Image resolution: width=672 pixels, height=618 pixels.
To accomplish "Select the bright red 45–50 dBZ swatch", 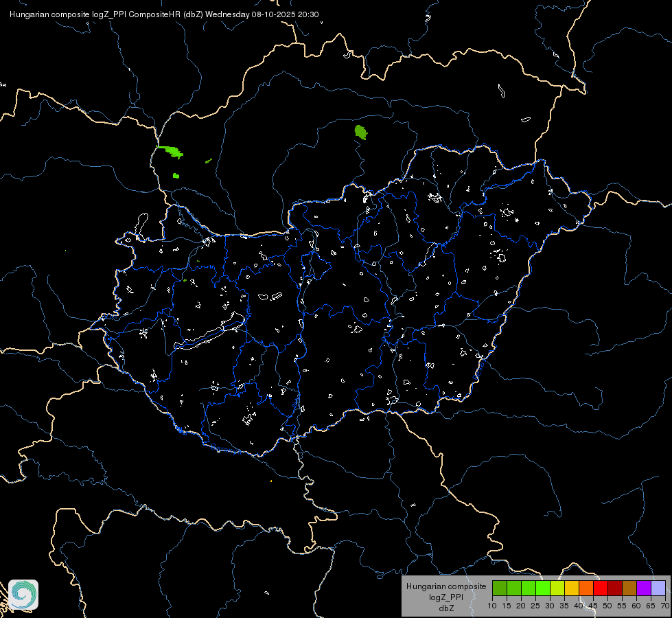I will [x=601, y=588].
